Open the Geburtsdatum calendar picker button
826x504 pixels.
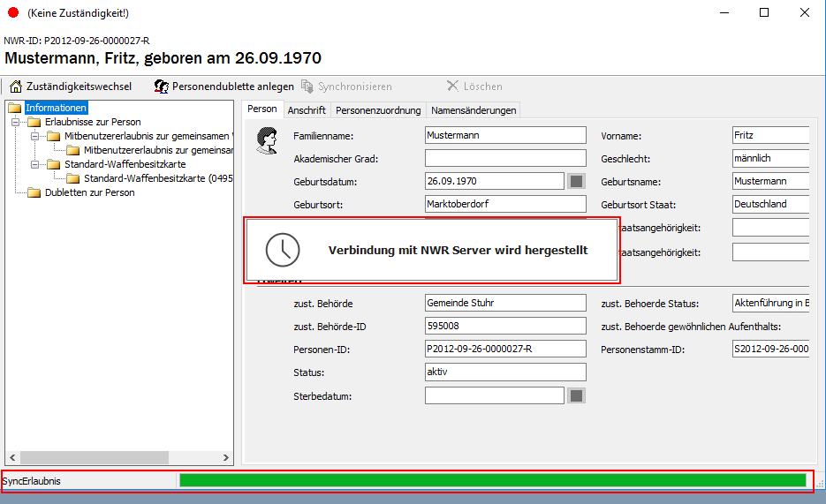(x=576, y=181)
